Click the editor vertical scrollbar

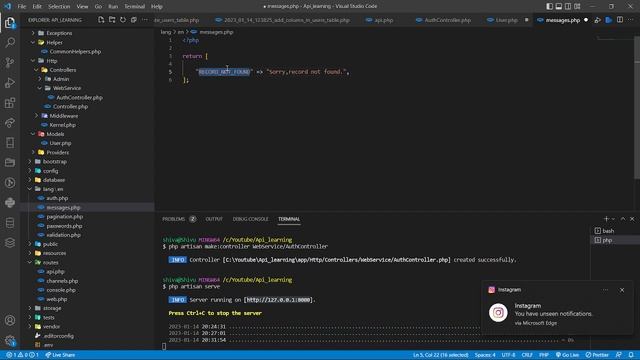pyautogui.click(x=637, y=108)
